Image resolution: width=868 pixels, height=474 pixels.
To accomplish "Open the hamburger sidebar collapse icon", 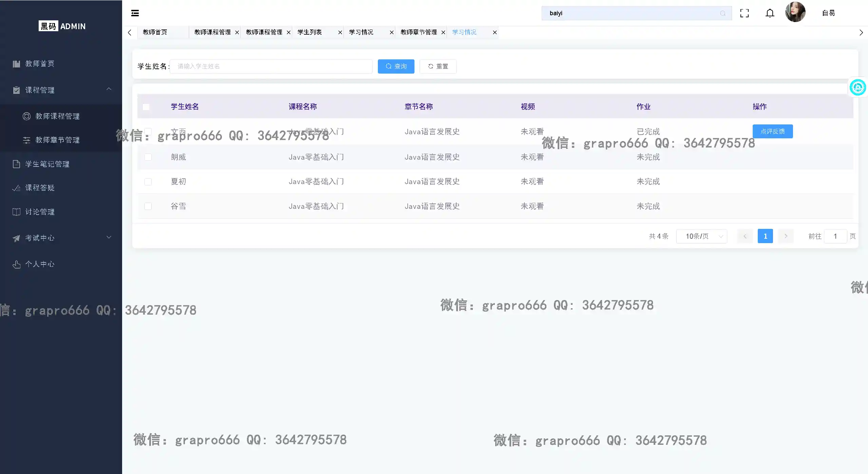I will point(135,13).
